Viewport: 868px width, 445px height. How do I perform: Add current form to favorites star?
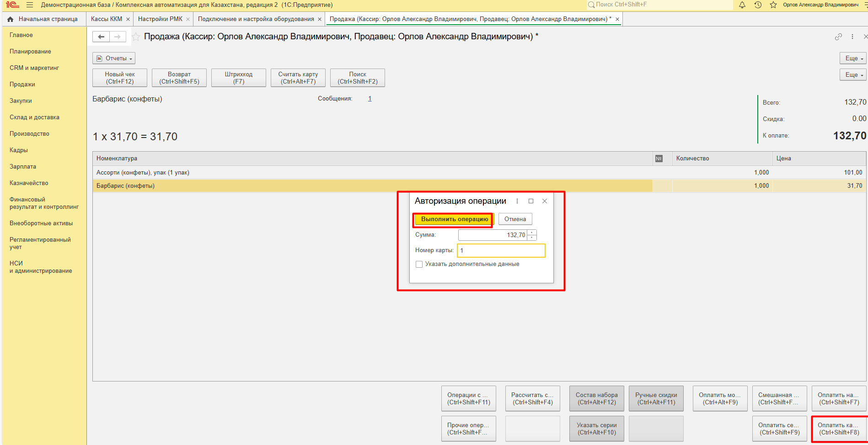136,37
